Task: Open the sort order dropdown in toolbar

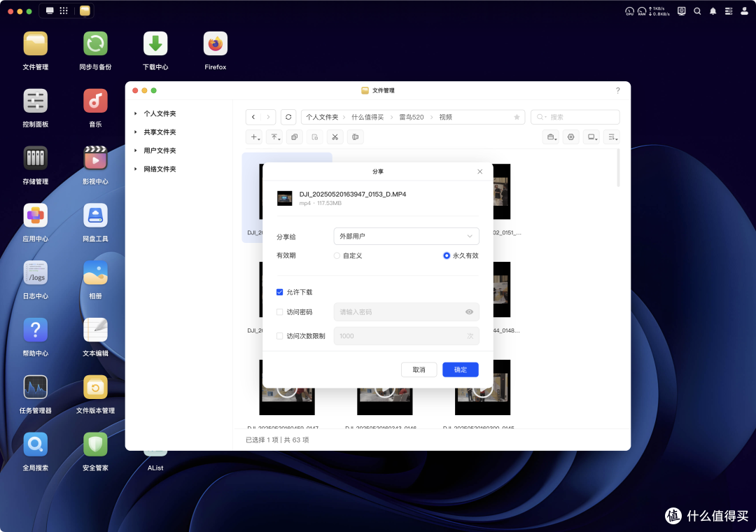Action: click(612, 137)
